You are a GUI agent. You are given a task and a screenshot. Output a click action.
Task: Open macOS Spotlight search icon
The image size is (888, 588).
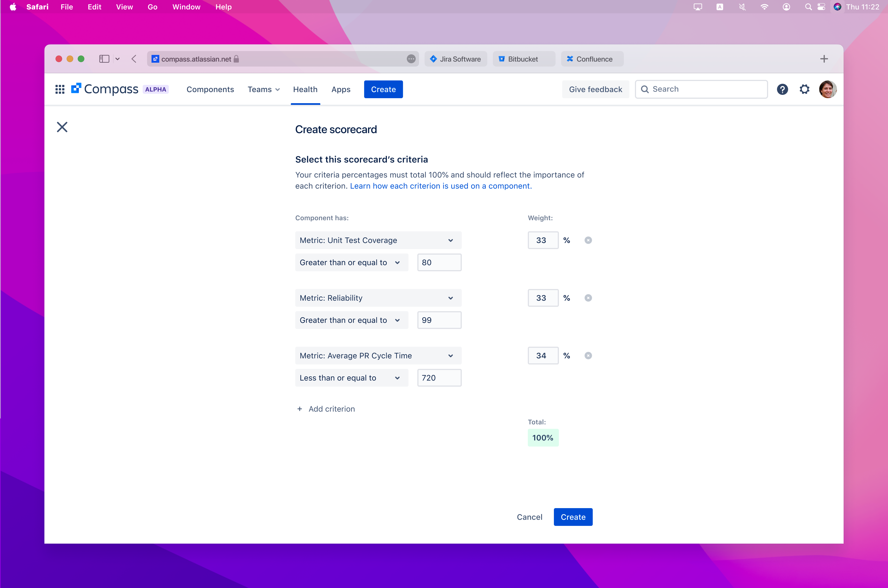[x=808, y=7]
